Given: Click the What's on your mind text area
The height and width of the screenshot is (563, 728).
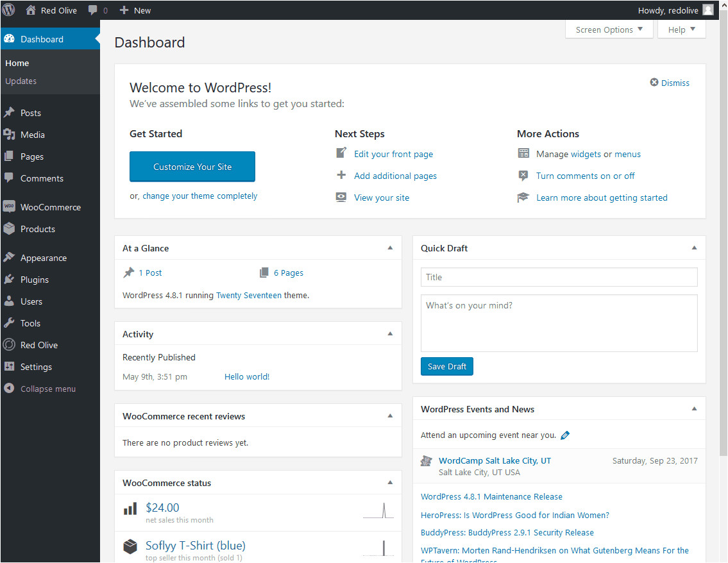Looking at the screenshot, I should (559, 323).
